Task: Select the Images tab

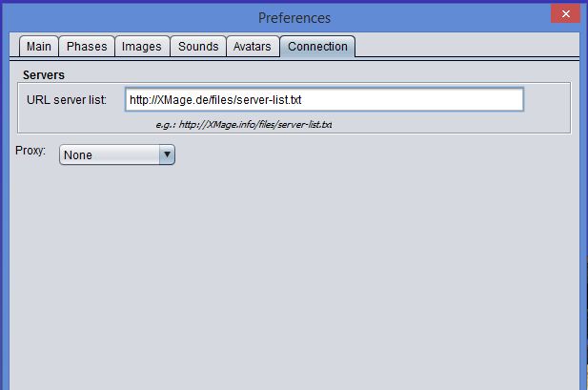Action: point(141,47)
